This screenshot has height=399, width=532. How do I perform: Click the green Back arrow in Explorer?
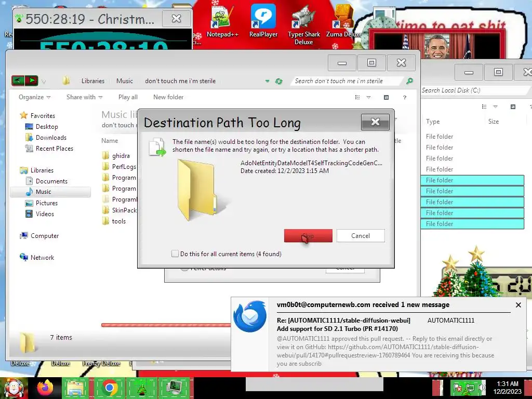(18, 81)
